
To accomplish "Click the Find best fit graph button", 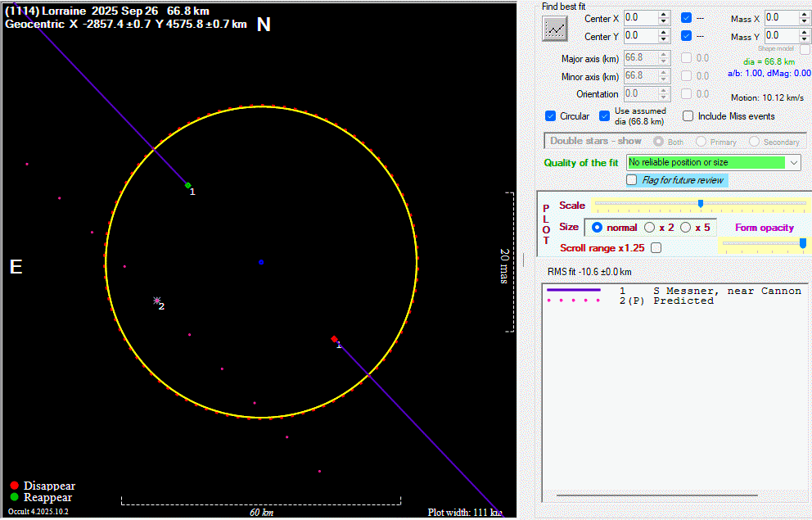I will pos(556,29).
